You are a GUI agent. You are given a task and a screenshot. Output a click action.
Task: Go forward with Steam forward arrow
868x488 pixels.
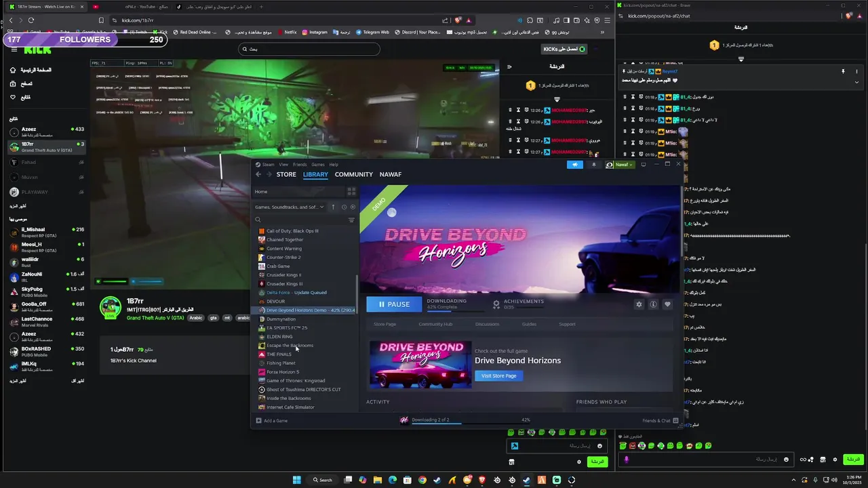pos(269,174)
